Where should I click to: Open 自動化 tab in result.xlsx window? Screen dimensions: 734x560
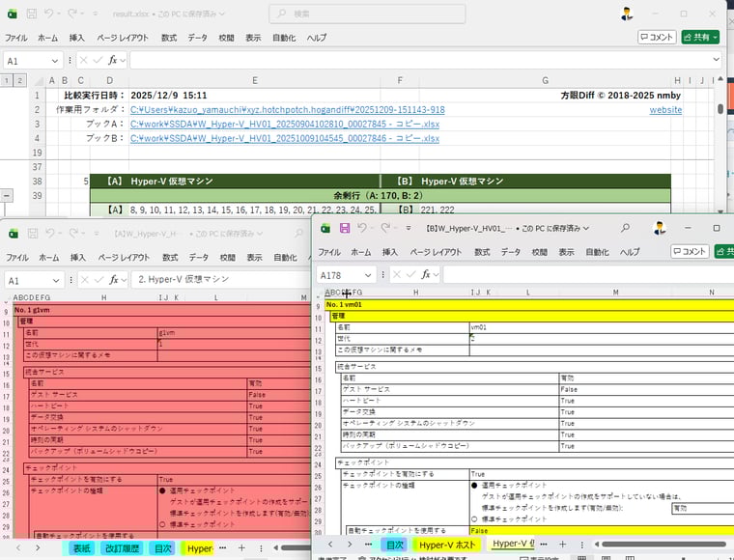click(284, 38)
